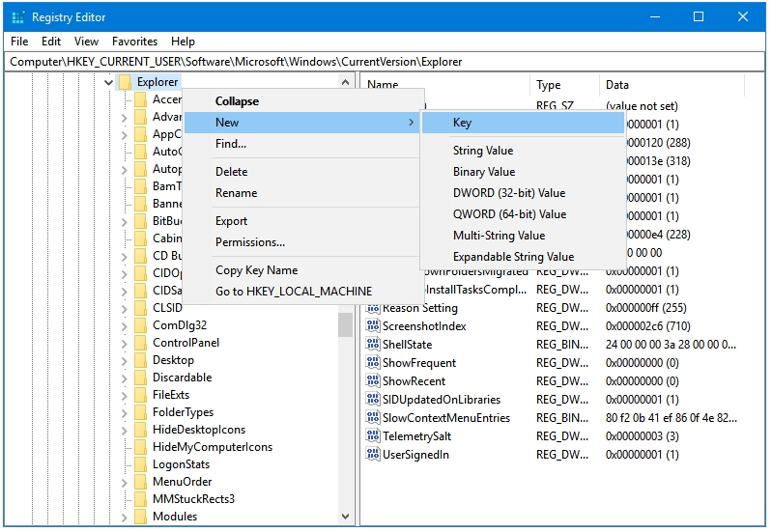Expand the Desktop key
Screen dimensions: 772x532
coord(124,361)
